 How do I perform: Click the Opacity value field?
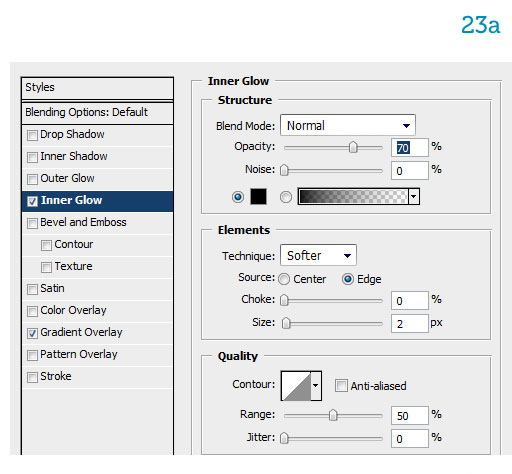[x=410, y=148]
